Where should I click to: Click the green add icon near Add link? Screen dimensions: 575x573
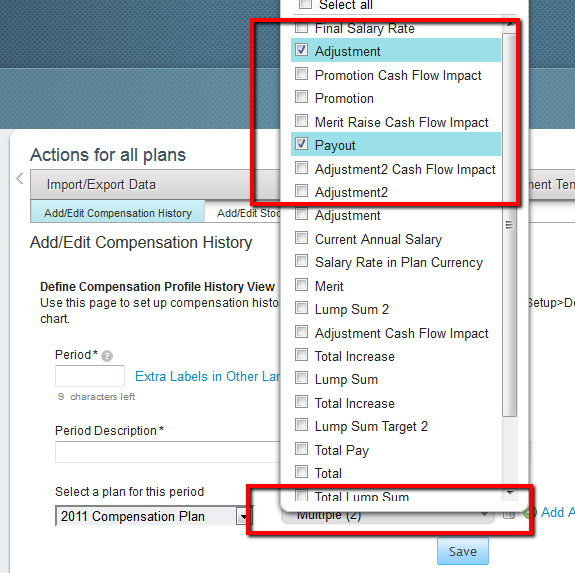coord(531,513)
